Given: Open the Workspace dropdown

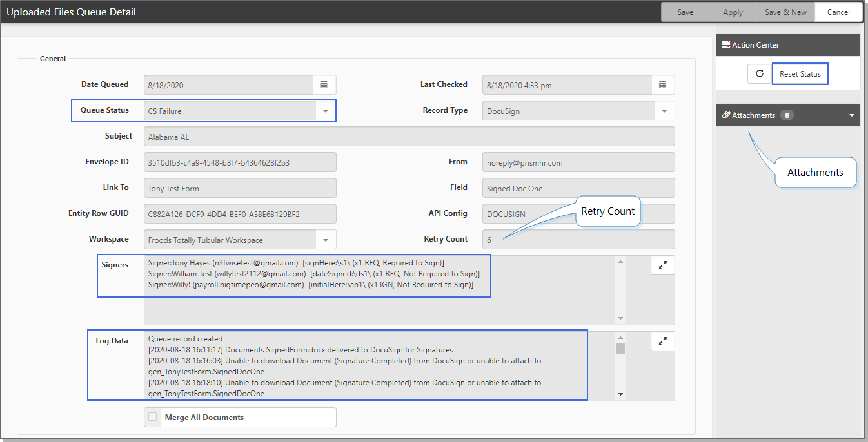Looking at the screenshot, I should click(x=326, y=240).
